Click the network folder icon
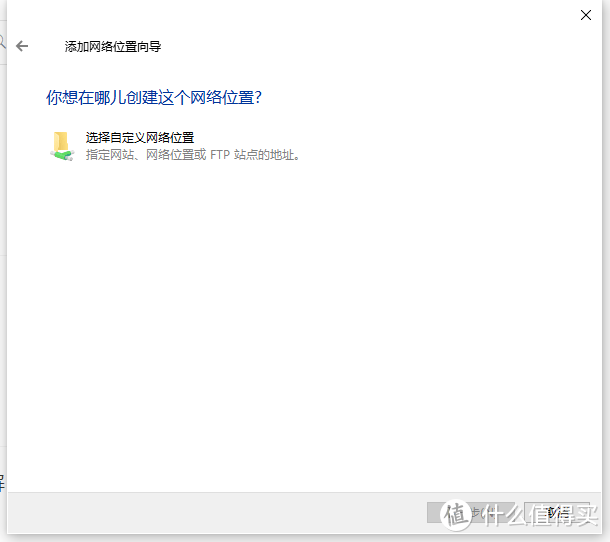This screenshot has height=542, width=610. 62,146
